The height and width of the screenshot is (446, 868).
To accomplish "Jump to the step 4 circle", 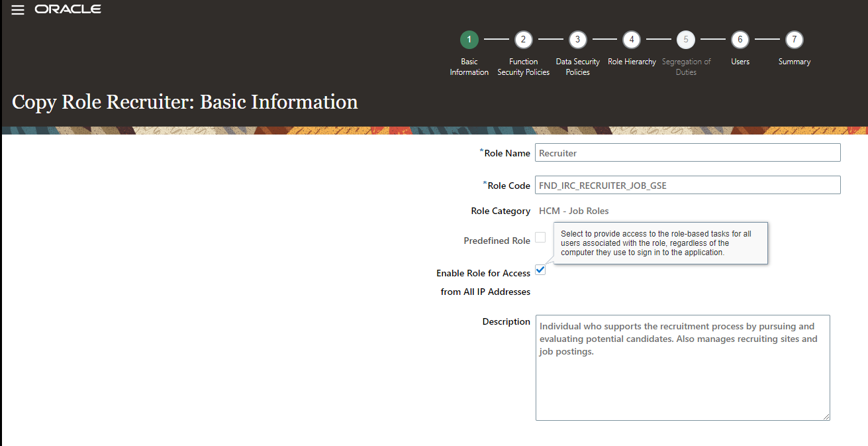I will (632, 40).
